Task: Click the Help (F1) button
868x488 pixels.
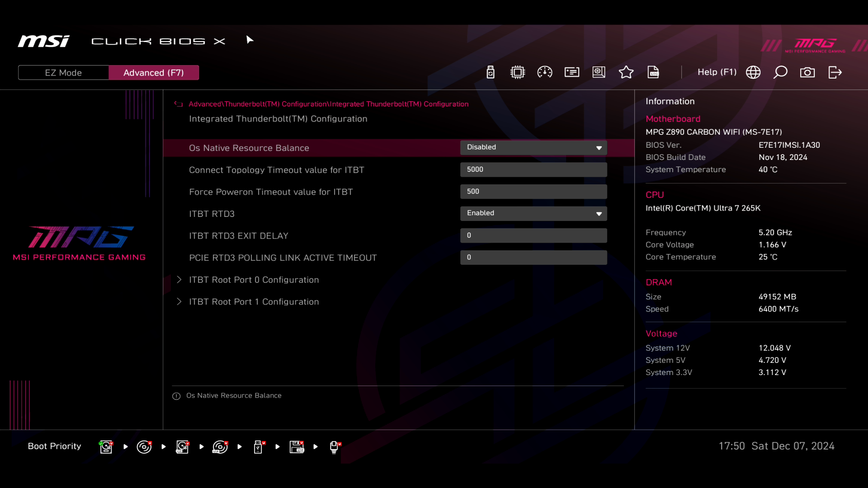Action: (717, 72)
